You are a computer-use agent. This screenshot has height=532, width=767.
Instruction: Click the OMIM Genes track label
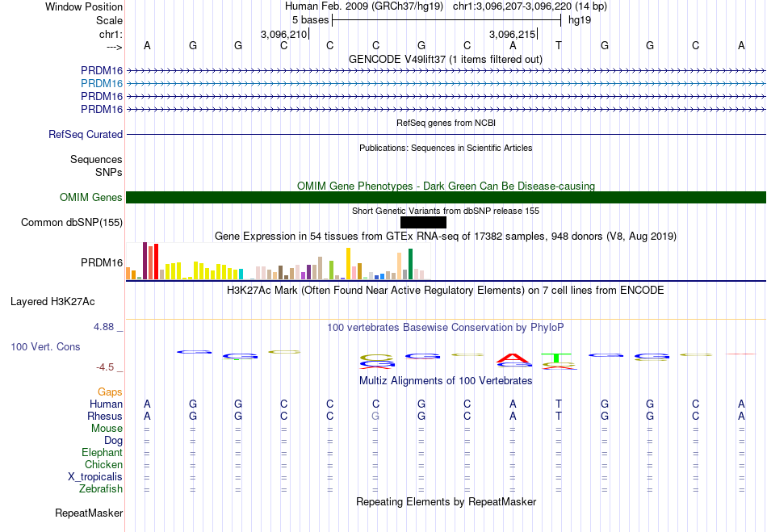[91, 198]
